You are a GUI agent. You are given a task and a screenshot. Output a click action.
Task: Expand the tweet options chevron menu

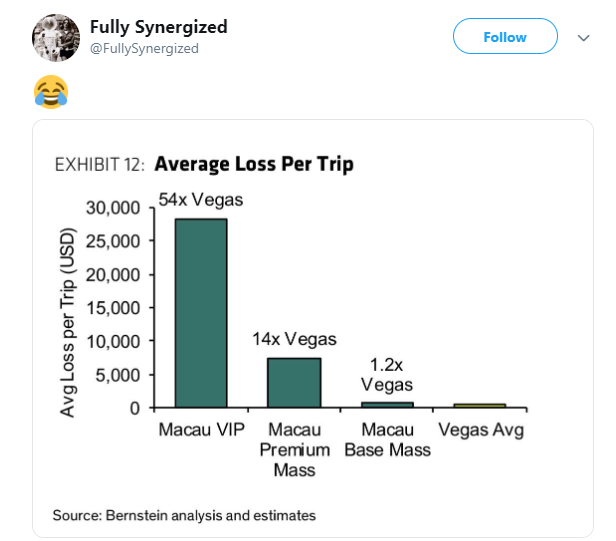pos(583,38)
